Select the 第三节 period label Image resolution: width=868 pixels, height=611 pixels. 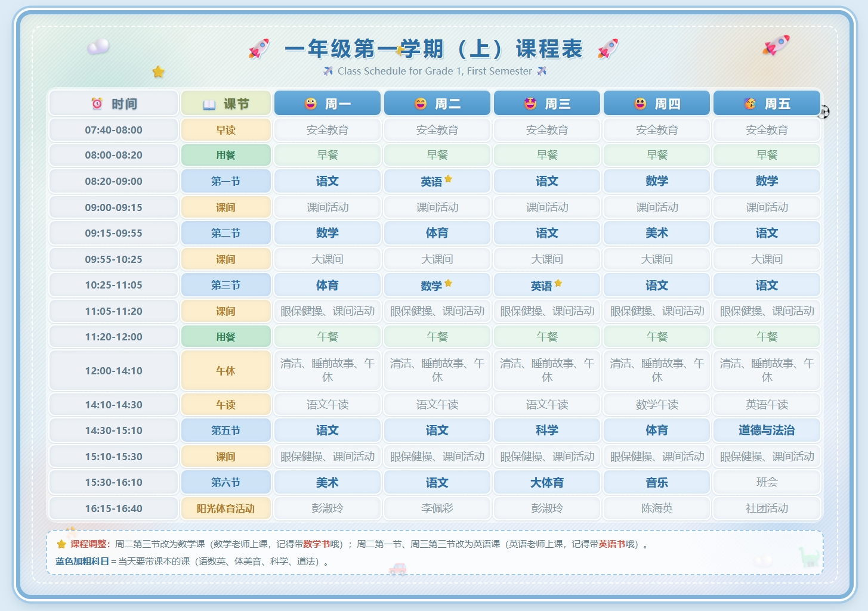pos(226,285)
